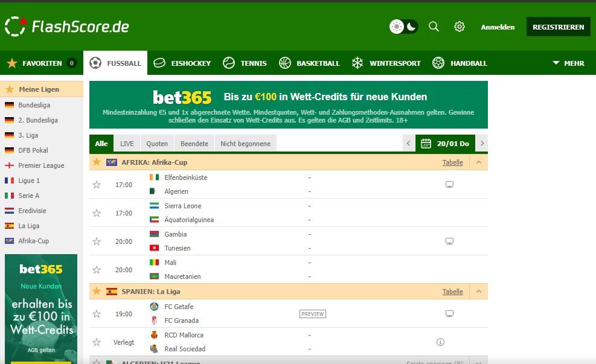
Task: Expand MEHR sports dropdown
Action: point(568,63)
